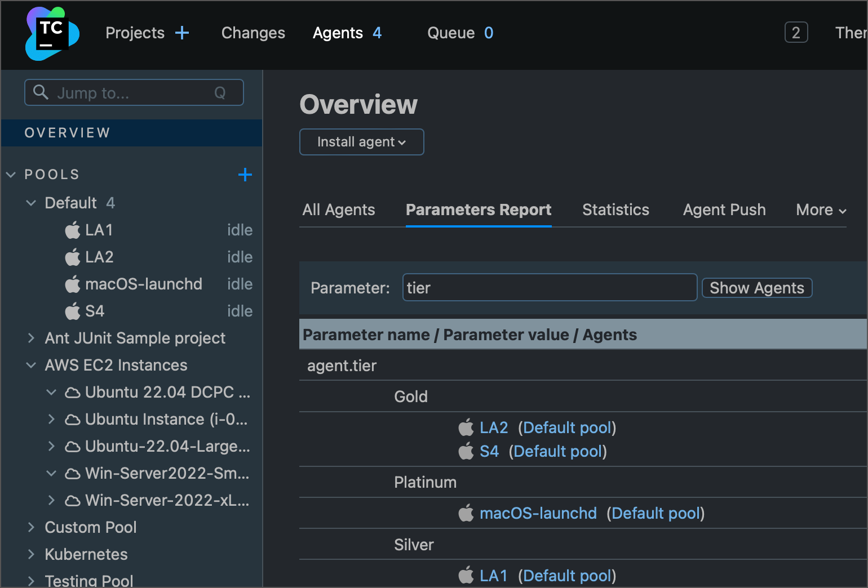Open the All Agents tab
Image resolution: width=868 pixels, height=588 pixels.
(339, 210)
